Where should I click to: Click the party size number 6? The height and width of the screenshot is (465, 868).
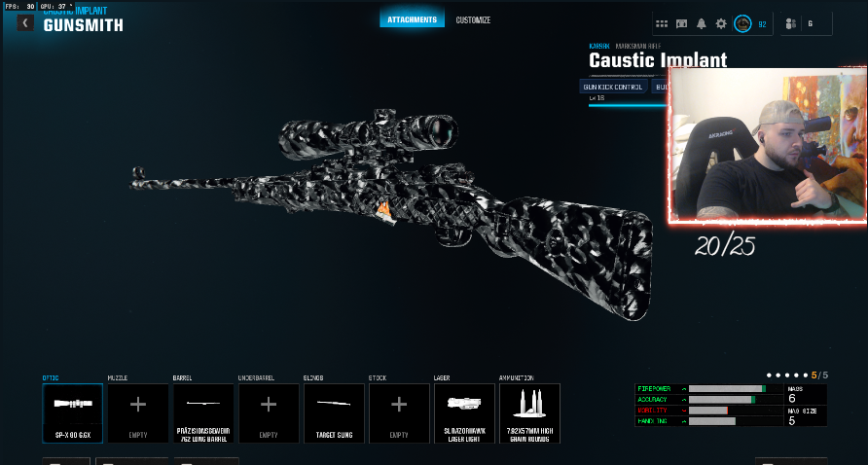(x=811, y=24)
